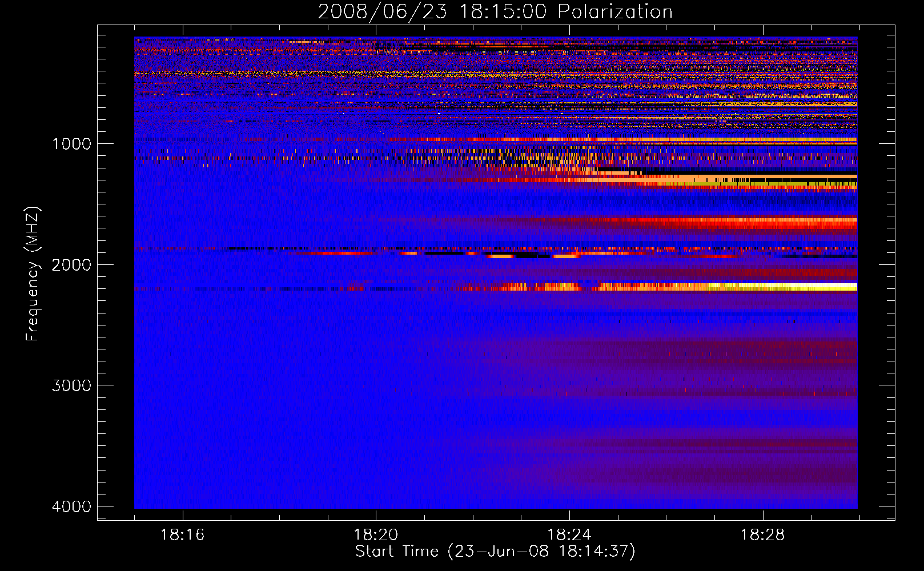This screenshot has height=571, width=924.
Task: Click the red band near 1650 MHz at right
Action: tap(742, 223)
